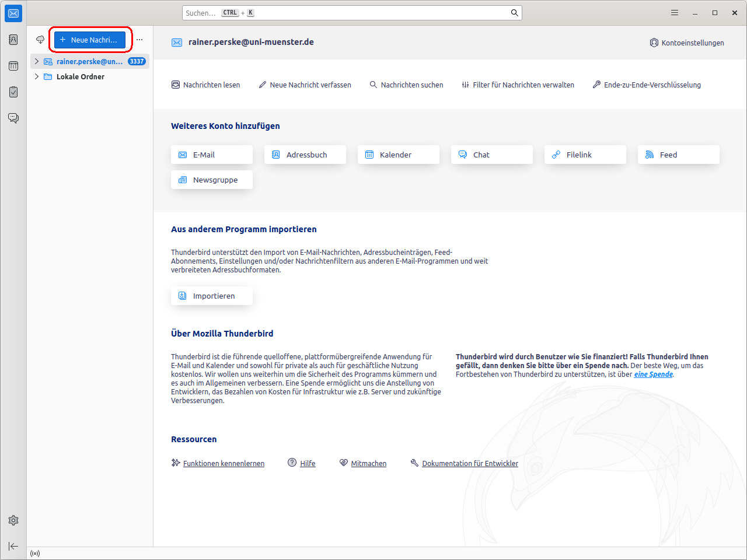Collapse the spaces toolbar with arrow icon

coord(13,546)
